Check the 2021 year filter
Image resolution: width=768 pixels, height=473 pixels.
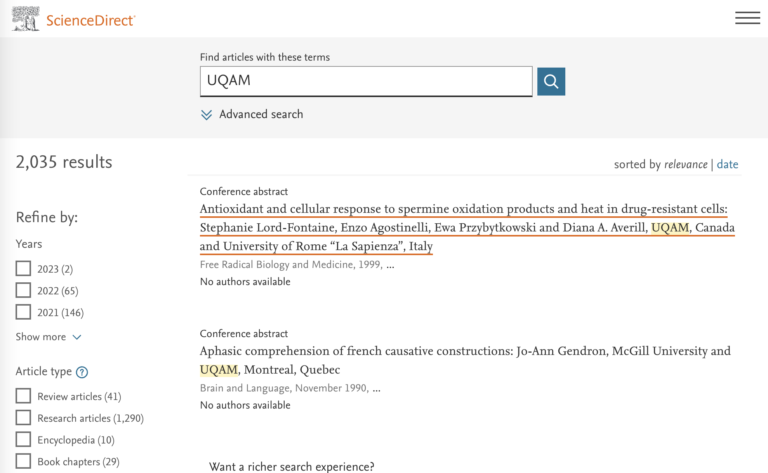coord(23,313)
